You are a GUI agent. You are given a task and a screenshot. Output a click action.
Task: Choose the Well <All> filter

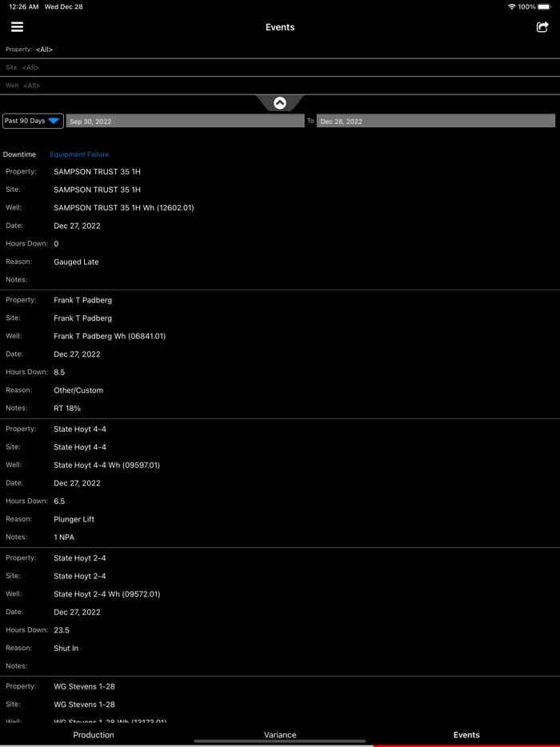click(280, 86)
